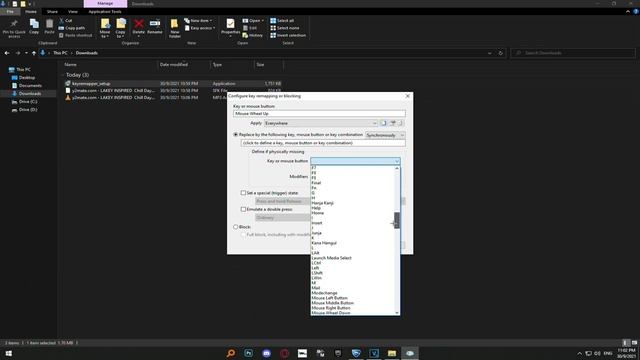
Task: Click the Manage contextual tab
Action: [105, 4]
